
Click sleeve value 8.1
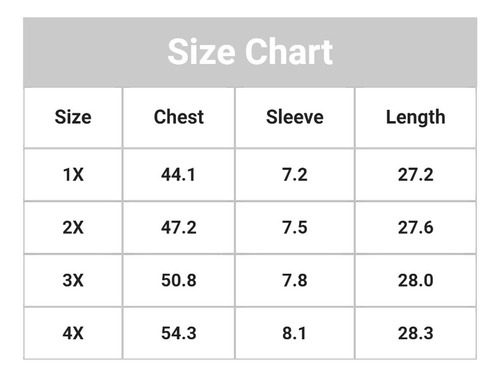click(x=294, y=333)
